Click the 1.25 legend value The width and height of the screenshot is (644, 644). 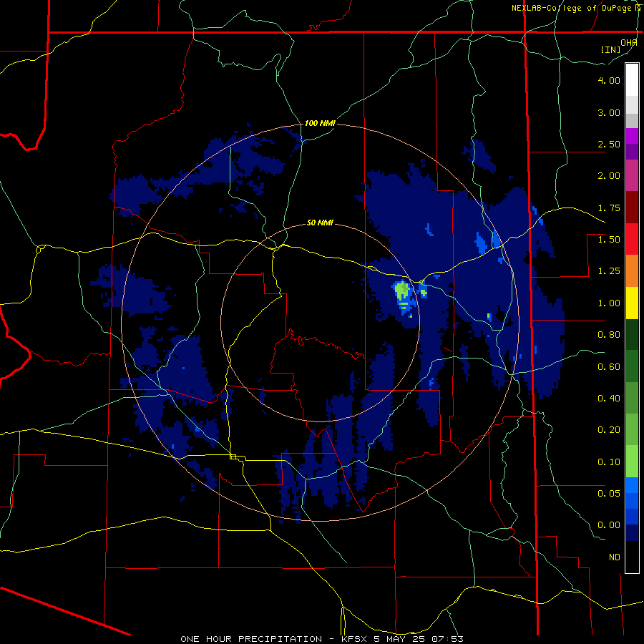pos(609,271)
